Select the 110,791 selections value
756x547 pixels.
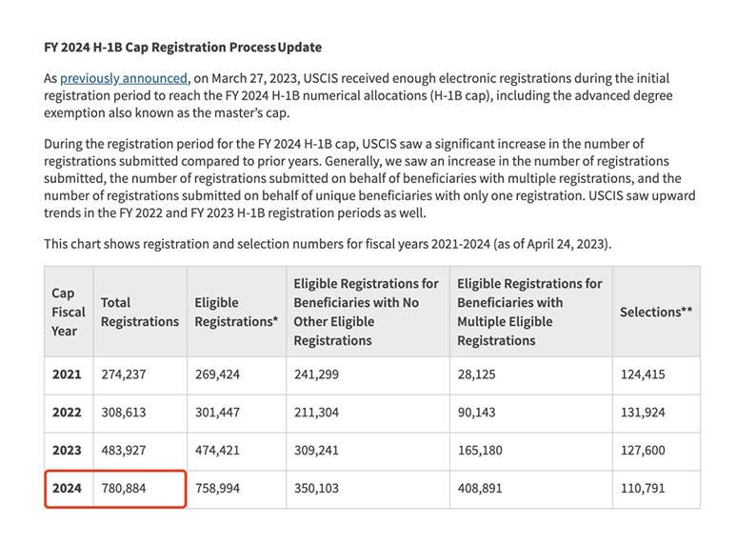tap(642, 488)
